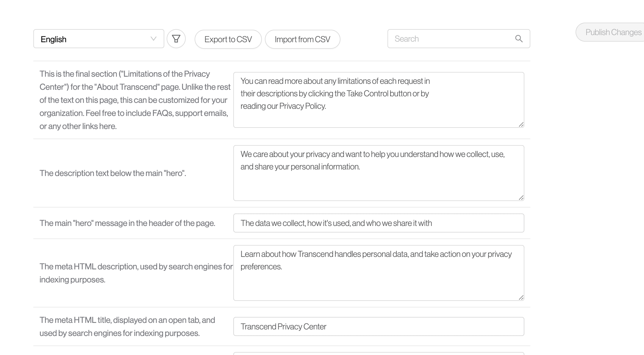Click the hero message field "The data we collect"
Image resolution: width=644 pixels, height=355 pixels.
[379, 223]
